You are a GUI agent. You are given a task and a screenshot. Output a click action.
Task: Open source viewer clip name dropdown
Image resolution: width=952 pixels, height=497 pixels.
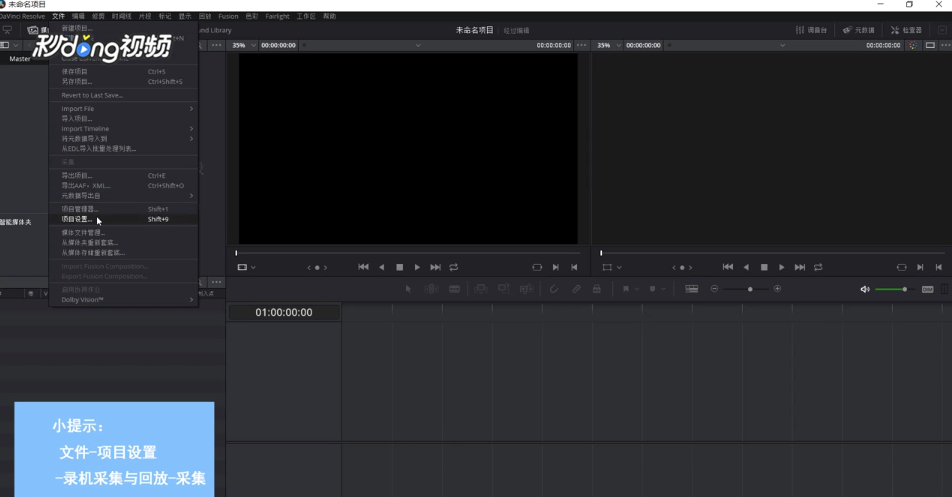(418, 46)
